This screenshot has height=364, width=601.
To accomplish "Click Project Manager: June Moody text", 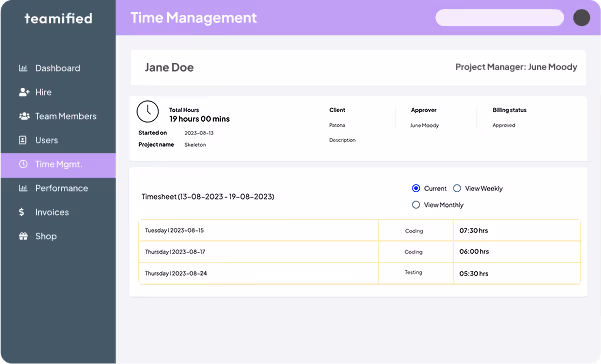I will coord(516,67).
